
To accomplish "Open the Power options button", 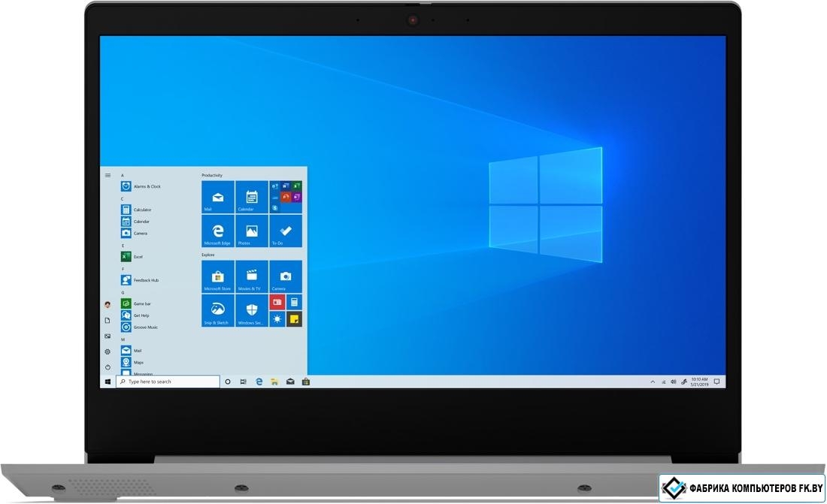I will point(108,367).
